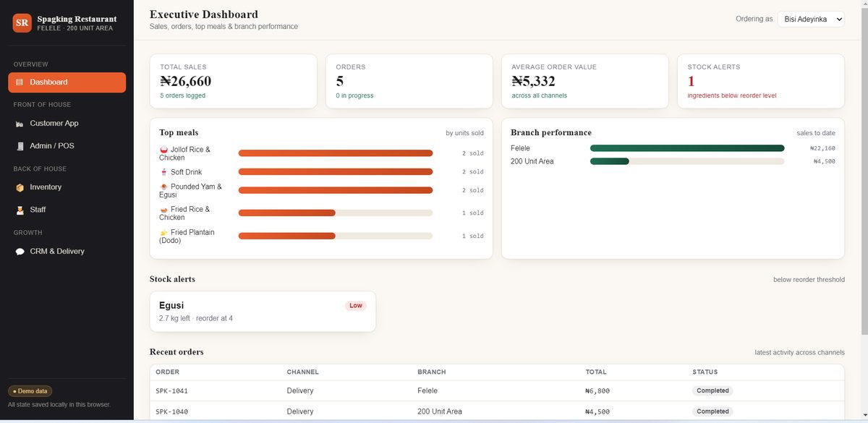Click the Felele branch performance bar
868x423 pixels.
687,148
